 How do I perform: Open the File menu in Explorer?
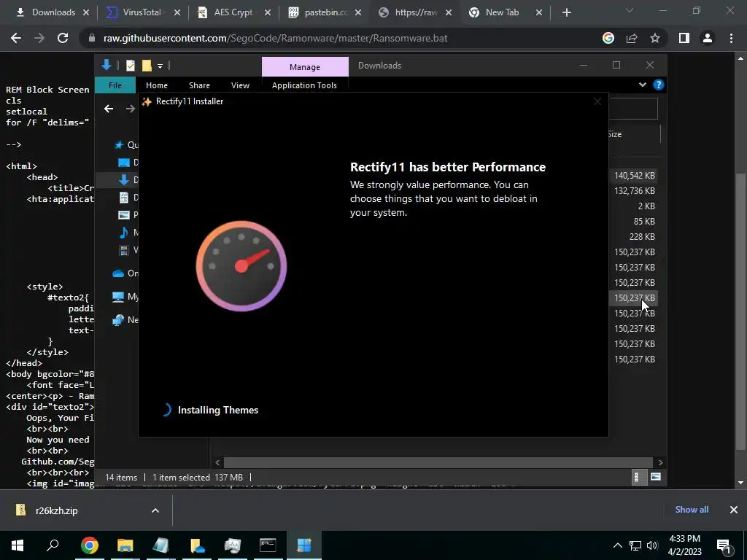pos(115,85)
